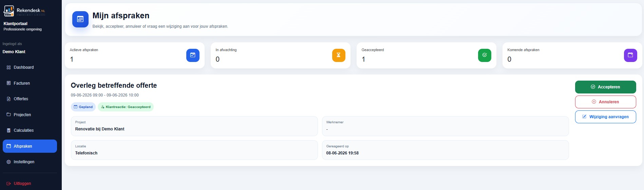The height and width of the screenshot is (190, 644).
Task: Click the pencil icon in Wijziging aanvragen
Action: [585, 117]
